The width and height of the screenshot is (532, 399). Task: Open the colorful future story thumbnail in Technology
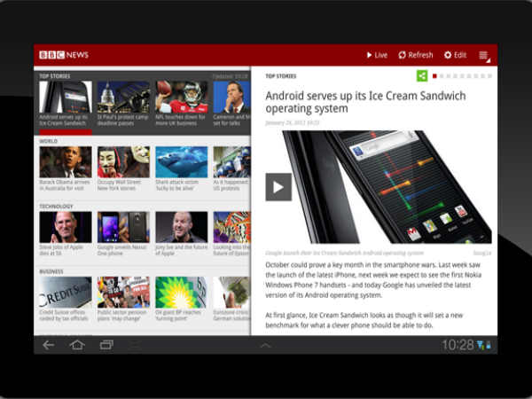tap(231, 227)
